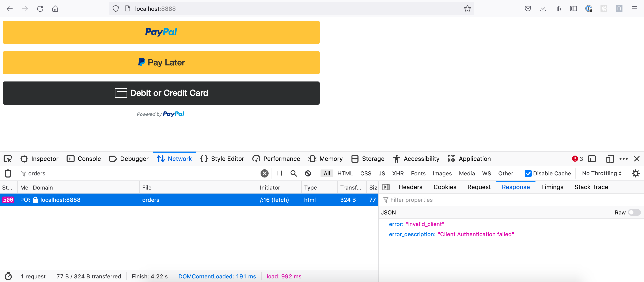The image size is (644, 282).
Task: Uncheck Disable Cache checkbox
Action: click(x=528, y=173)
